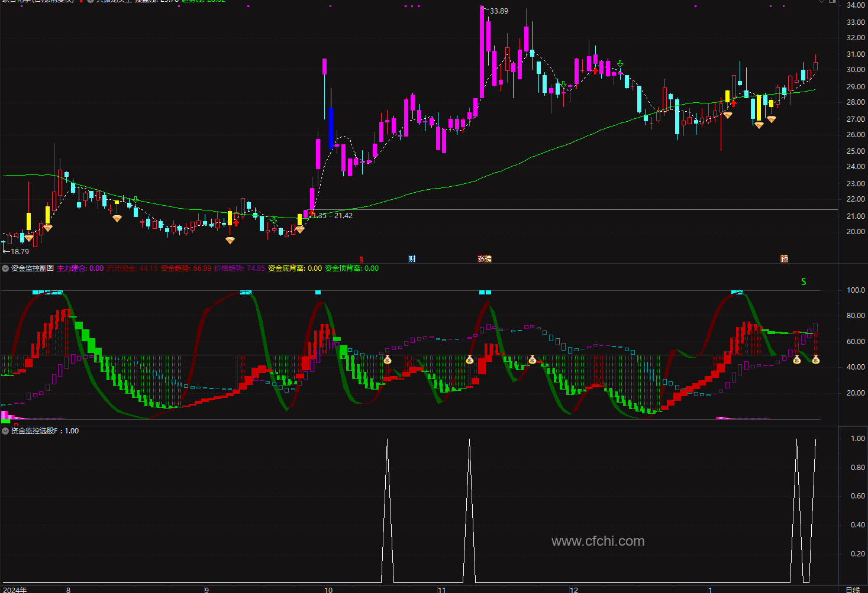
Task: Open the 财 financial report event marker
Action: tap(412, 259)
